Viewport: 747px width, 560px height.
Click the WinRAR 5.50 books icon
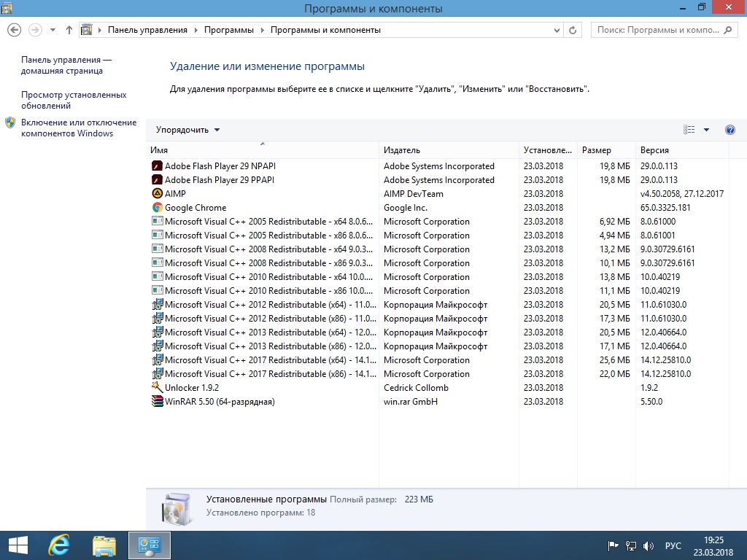point(158,402)
